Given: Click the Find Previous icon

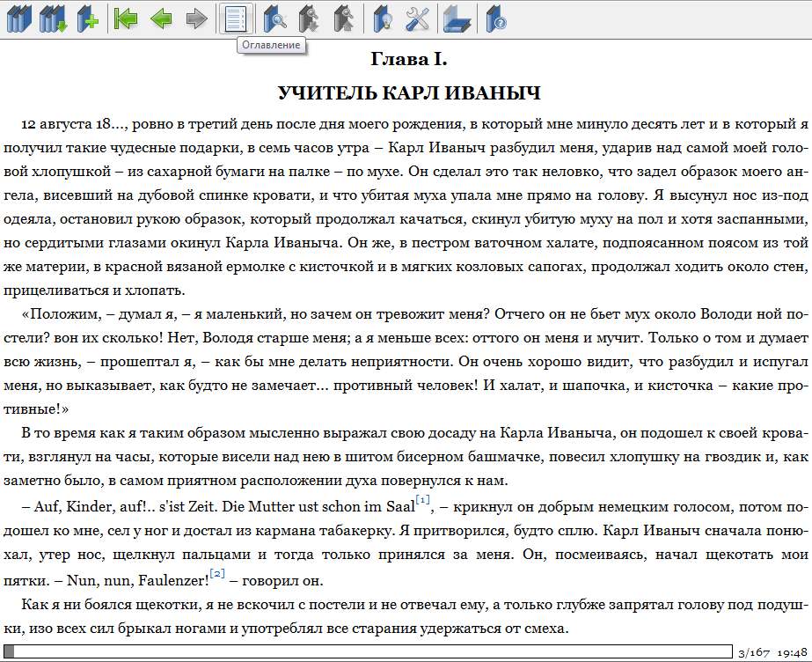Looking at the screenshot, I should tap(343, 18).
